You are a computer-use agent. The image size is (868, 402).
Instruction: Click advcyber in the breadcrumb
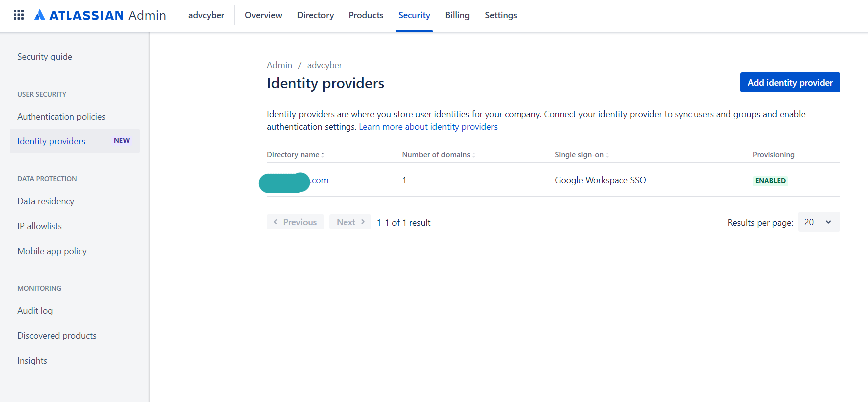click(324, 65)
